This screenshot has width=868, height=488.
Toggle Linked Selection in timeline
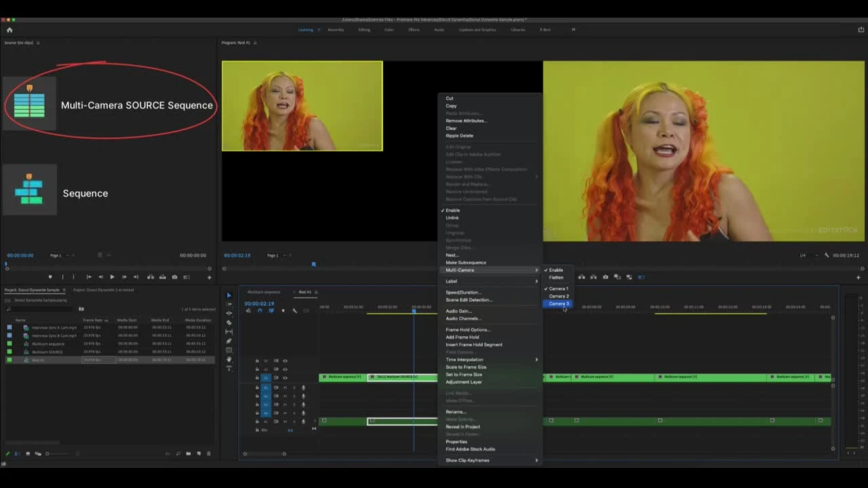coord(271,311)
